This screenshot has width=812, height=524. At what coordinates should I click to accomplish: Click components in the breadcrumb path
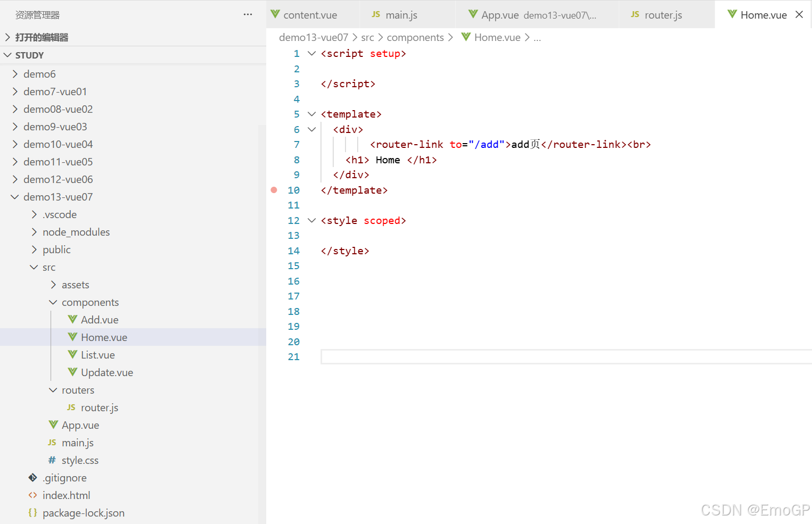point(415,37)
